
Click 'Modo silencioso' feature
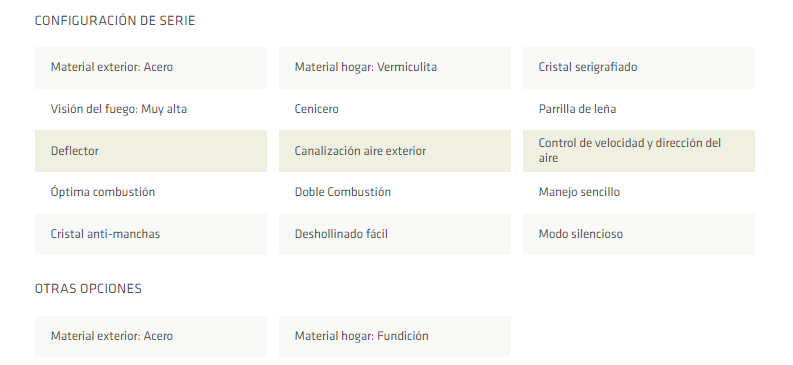pyautogui.click(x=639, y=235)
